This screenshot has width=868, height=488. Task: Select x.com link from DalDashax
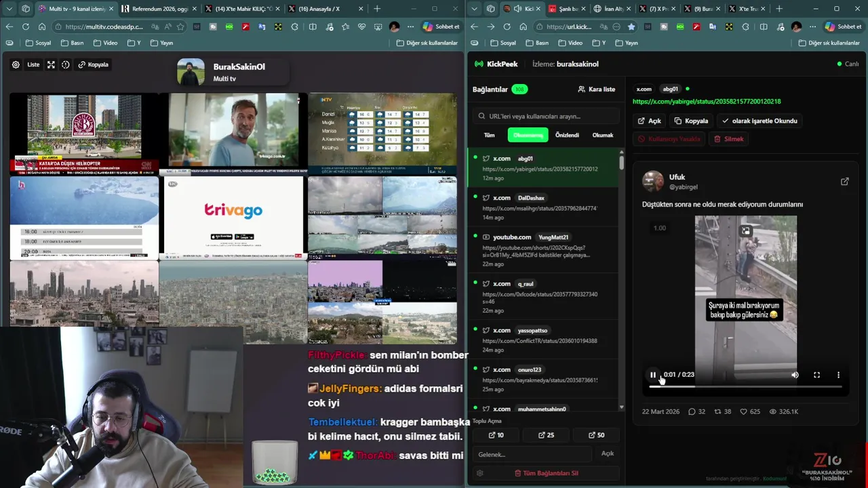tap(542, 207)
